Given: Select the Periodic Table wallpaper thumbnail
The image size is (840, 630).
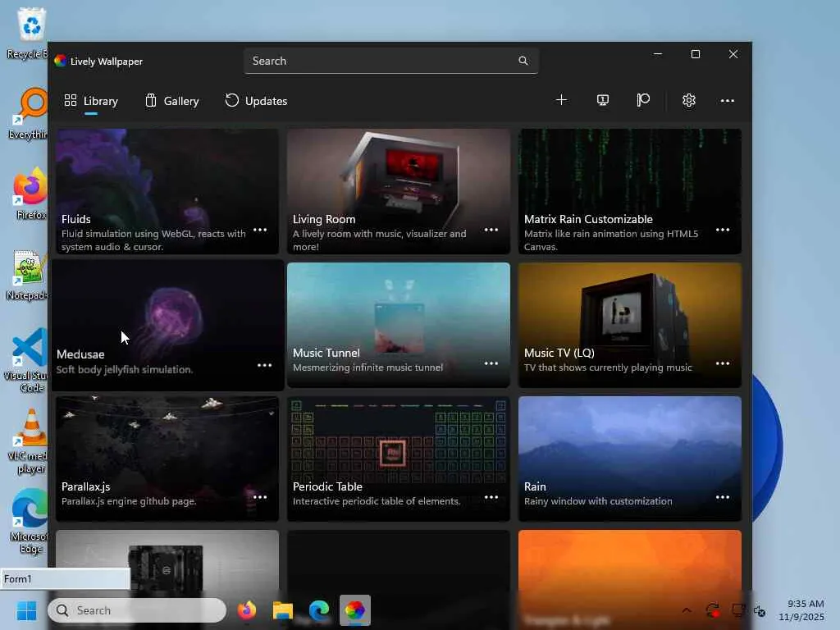Looking at the screenshot, I should (399, 459).
